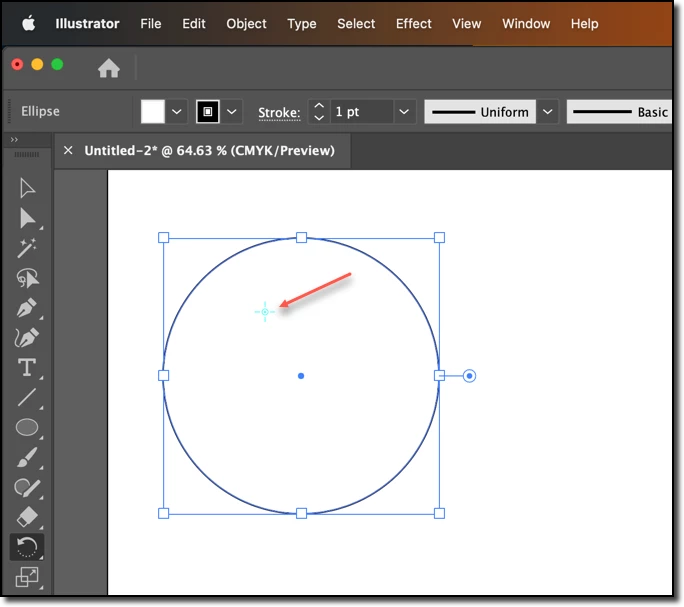Image resolution: width=684 pixels, height=607 pixels.
Task: Click the left-middle bounding box handle
Action: click(164, 375)
